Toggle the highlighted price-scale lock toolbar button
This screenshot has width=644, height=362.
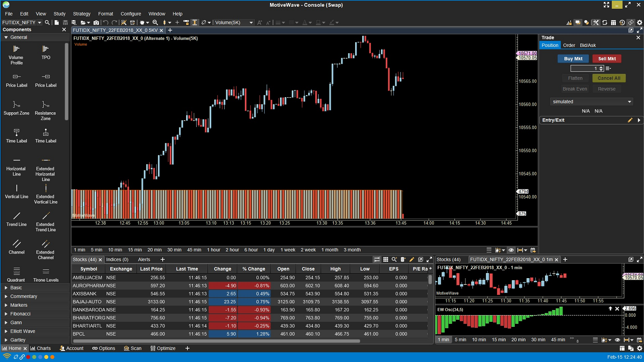point(195,23)
